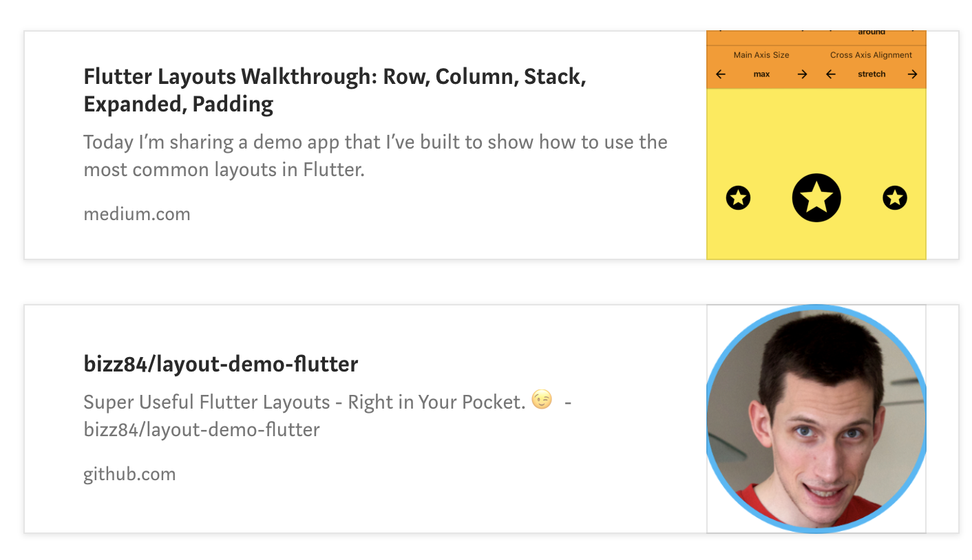The height and width of the screenshot is (560, 972).
Task: Click the 'Cross Axis Alignment' label
Action: point(871,55)
